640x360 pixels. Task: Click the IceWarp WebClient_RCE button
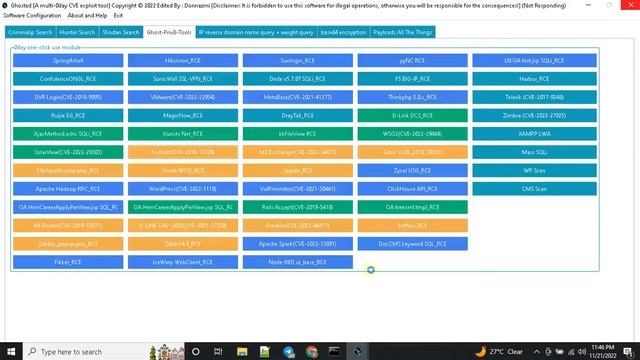tap(183, 262)
